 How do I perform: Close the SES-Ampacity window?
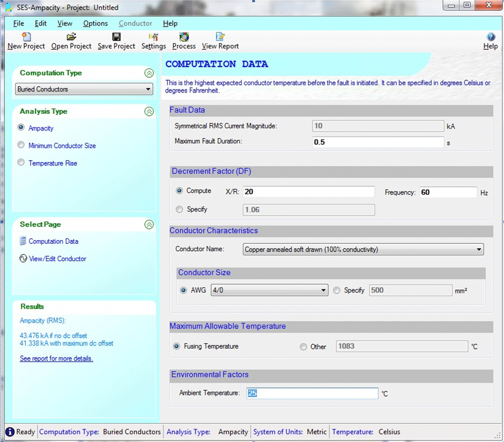(488, 5)
